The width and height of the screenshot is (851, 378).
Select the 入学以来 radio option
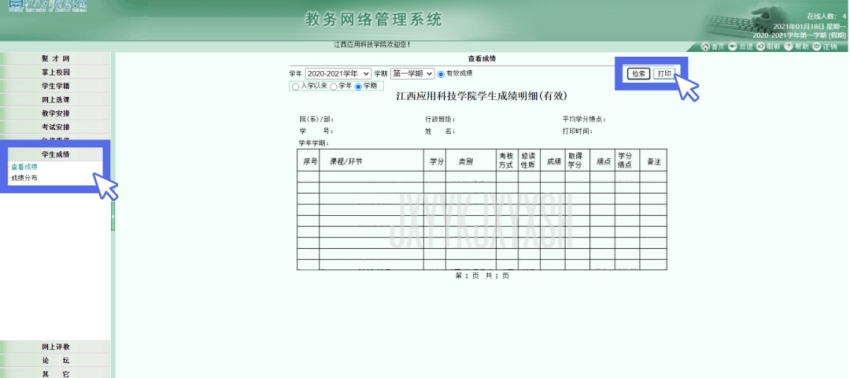[295, 86]
